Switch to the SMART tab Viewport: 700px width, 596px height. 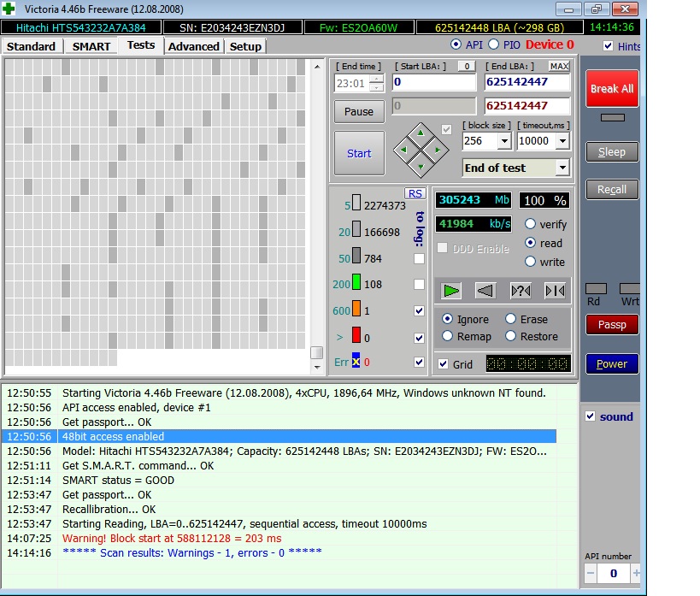91,46
